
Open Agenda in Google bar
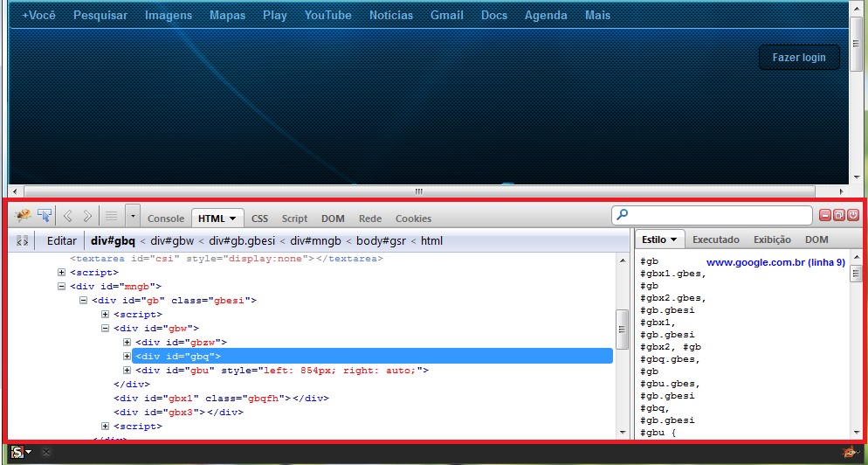coord(546,15)
